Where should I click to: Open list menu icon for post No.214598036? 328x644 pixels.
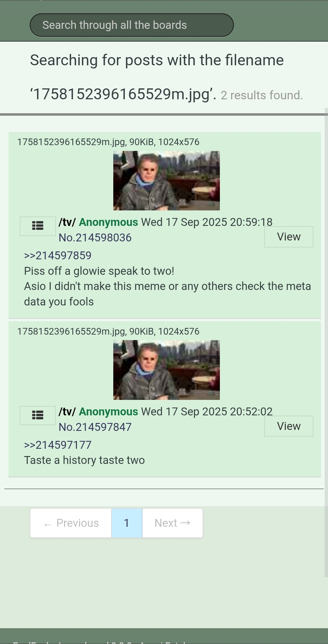(38, 226)
